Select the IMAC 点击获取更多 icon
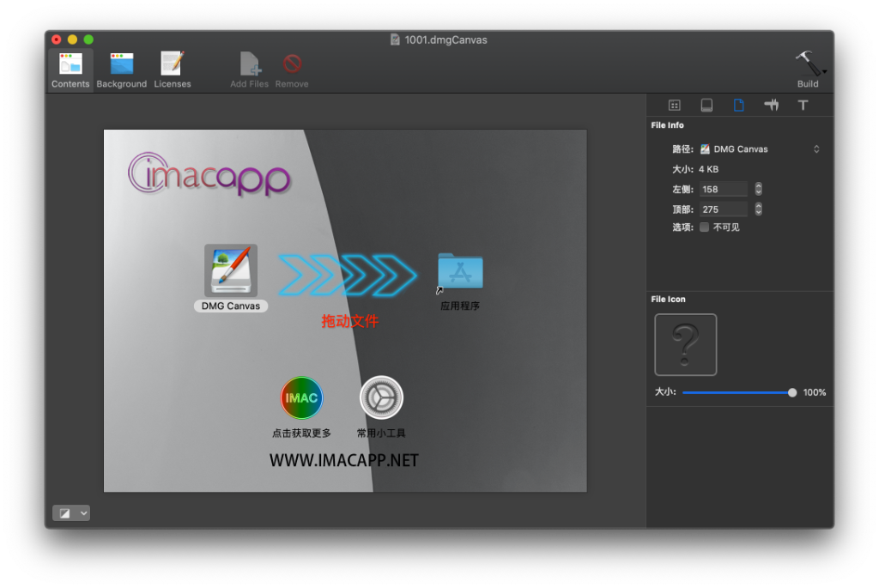The image size is (879, 588). pyautogui.click(x=301, y=398)
